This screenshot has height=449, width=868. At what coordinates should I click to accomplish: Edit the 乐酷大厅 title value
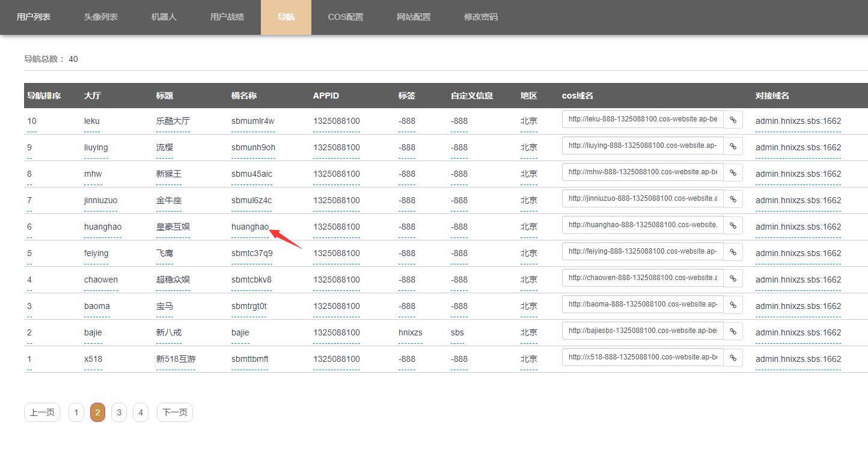click(173, 121)
